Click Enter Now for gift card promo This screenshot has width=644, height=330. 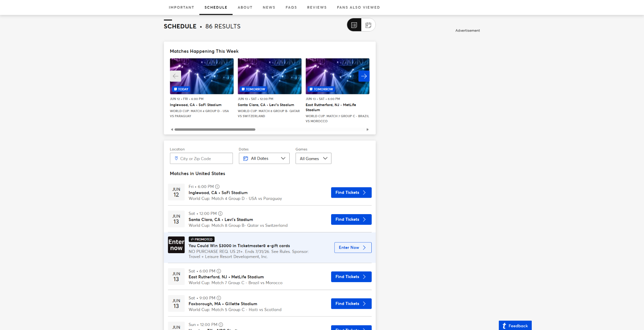click(353, 247)
